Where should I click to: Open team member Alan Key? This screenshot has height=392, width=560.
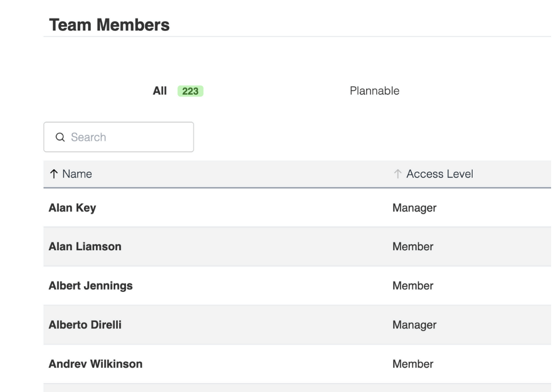click(x=72, y=208)
